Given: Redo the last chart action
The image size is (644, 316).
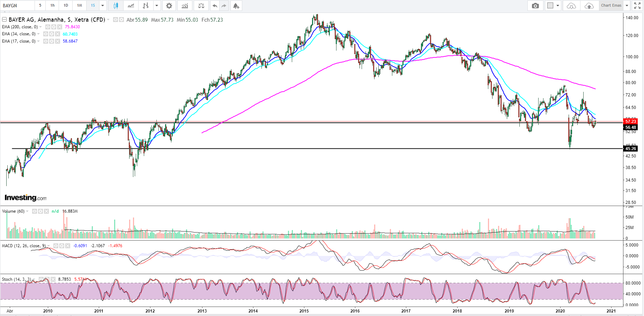Looking at the screenshot, I should coord(224,6).
